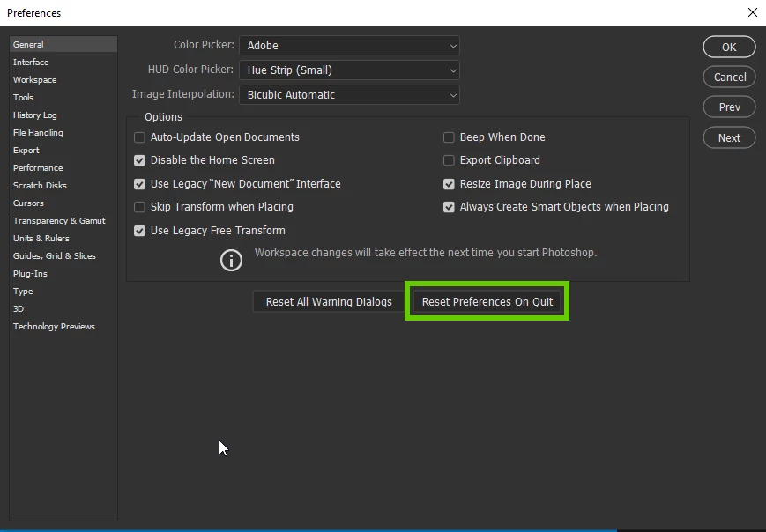Click the Options group heading
The image size is (766, 532).
tap(163, 117)
